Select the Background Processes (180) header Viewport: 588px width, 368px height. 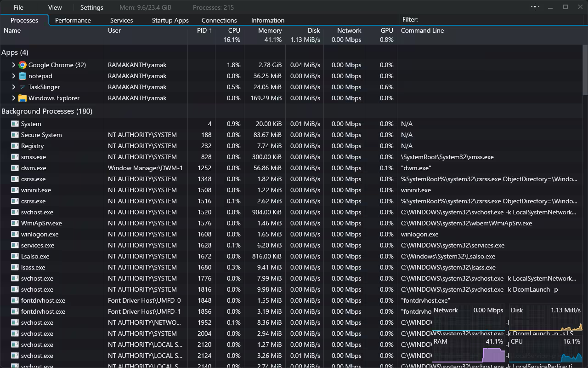click(x=47, y=111)
